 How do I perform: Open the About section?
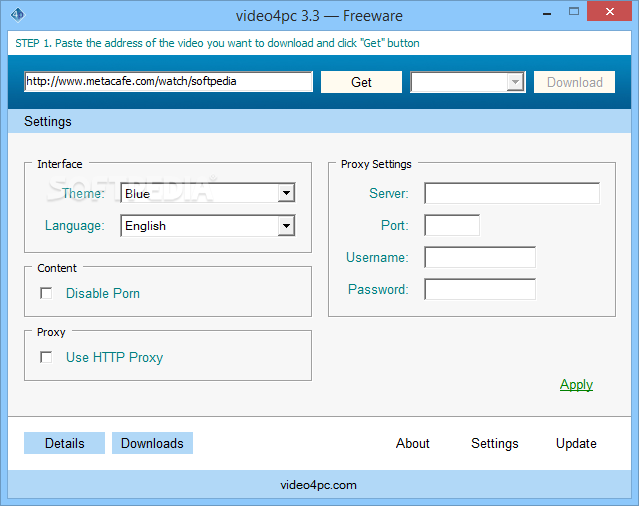click(x=412, y=443)
